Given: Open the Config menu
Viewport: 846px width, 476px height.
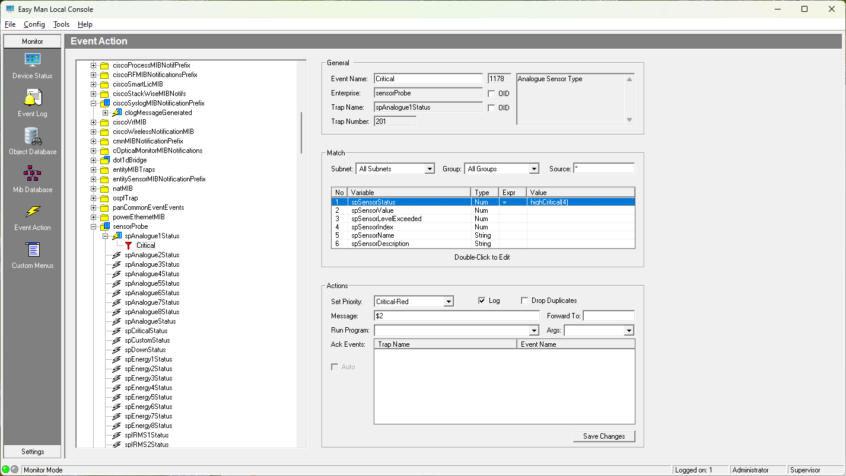Looking at the screenshot, I should (34, 24).
